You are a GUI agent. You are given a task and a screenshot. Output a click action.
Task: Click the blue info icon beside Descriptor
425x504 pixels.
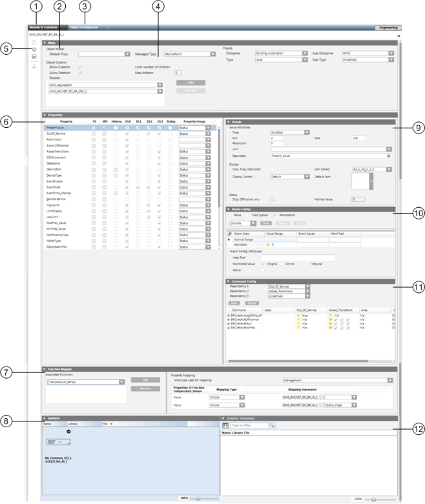pos(388,156)
